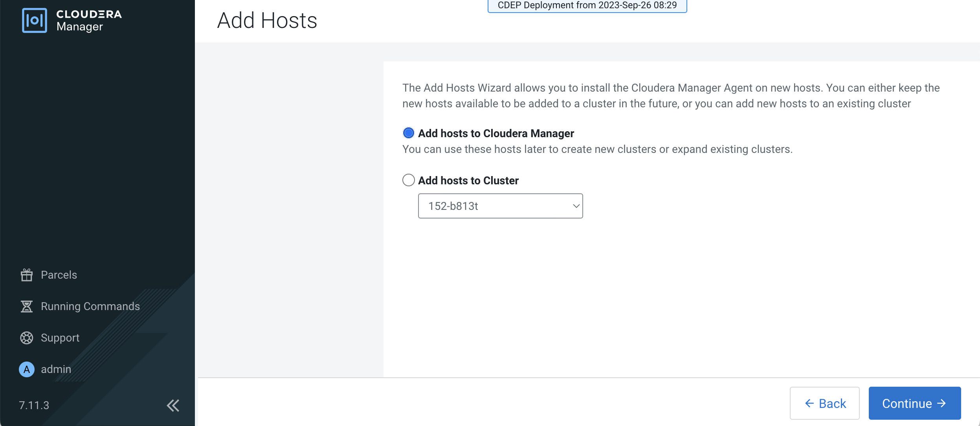The height and width of the screenshot is (426, 980).
Task: Click the 7.11.3 version number
Action: [x=34, y=406]
